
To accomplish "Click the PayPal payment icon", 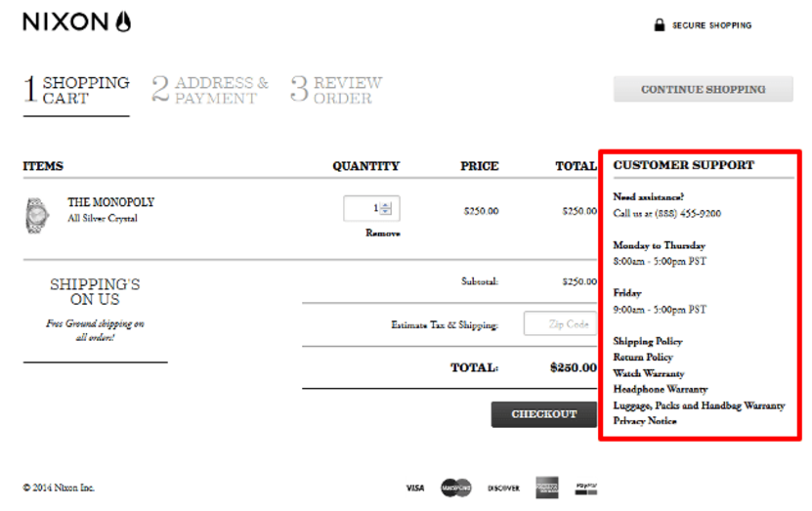I will pyautogui.click(x=585, y=489).
